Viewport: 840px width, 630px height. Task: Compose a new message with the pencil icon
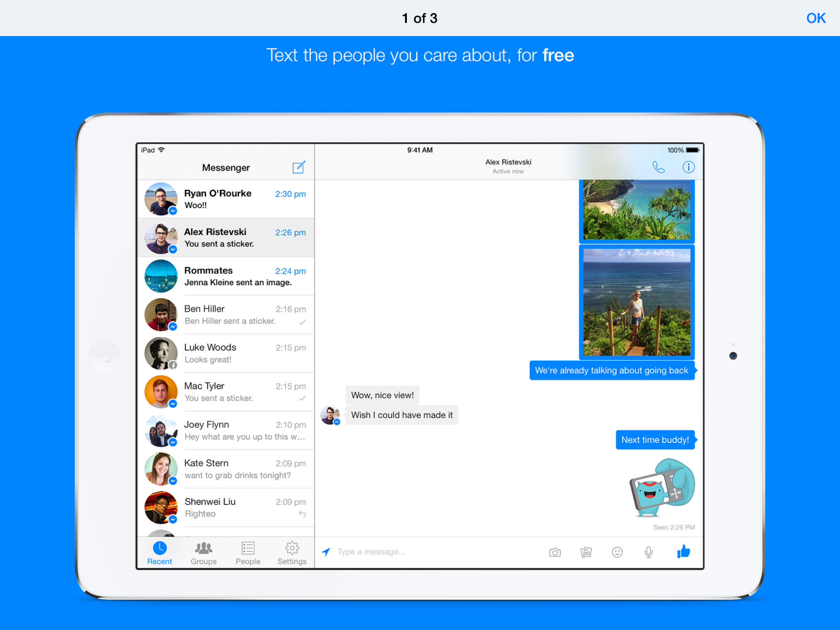[x=299, y=167]
